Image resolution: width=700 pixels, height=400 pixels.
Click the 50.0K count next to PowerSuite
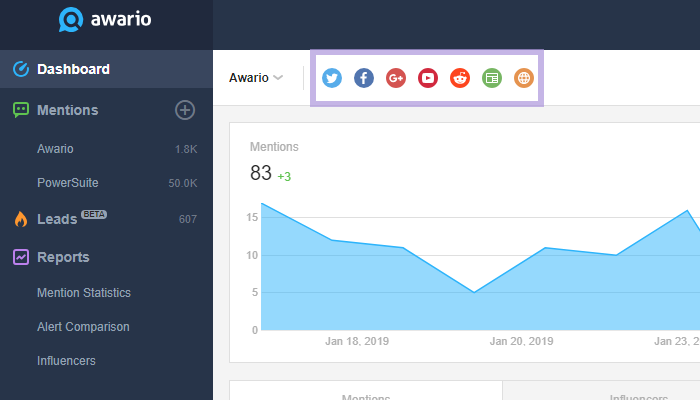pyautogui.click(x=183, y=183)
